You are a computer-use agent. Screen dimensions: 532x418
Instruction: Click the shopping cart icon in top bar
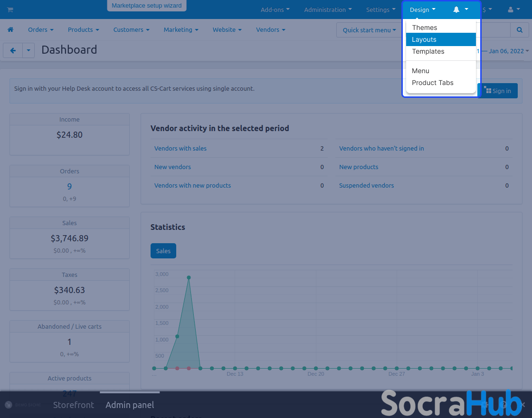point(10,9)
